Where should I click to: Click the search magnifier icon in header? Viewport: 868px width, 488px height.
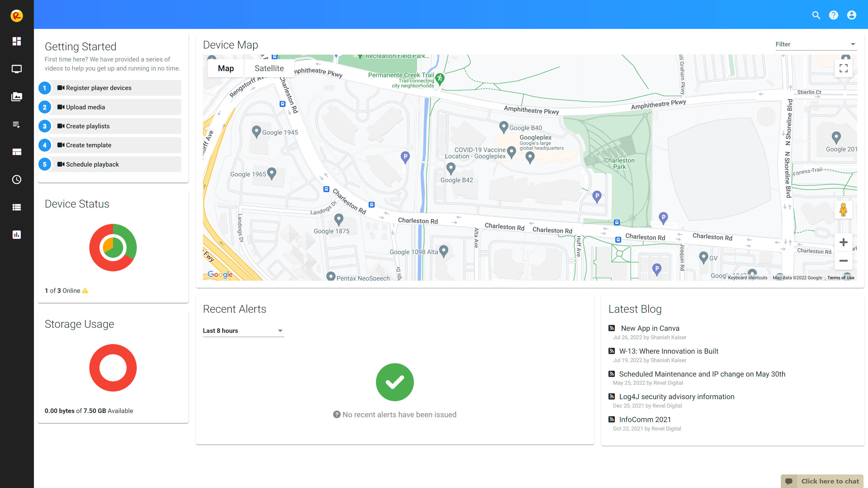click(816, 15)
